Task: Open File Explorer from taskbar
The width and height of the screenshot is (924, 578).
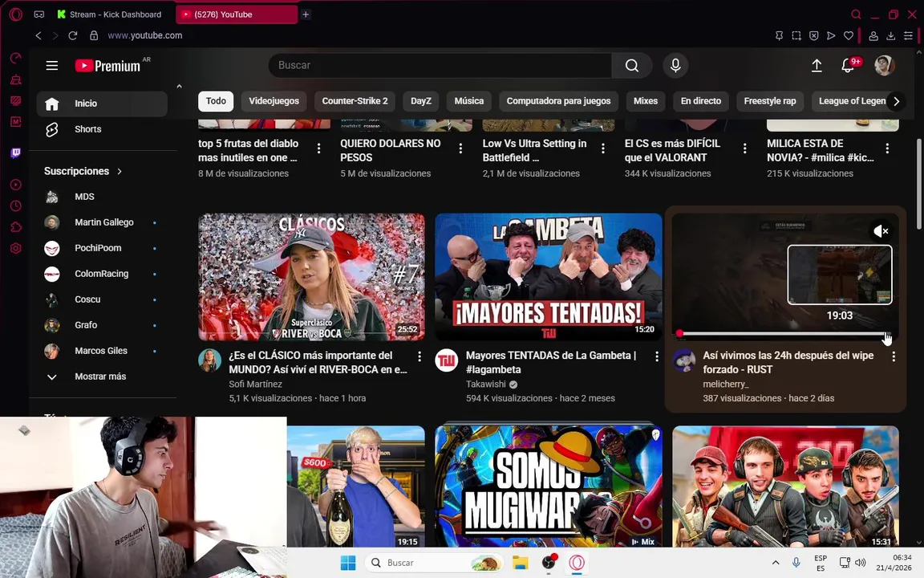Action: [x=520, y=564]
